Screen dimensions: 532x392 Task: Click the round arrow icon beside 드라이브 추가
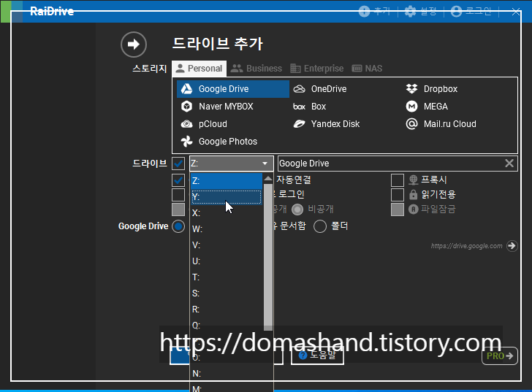click(x=134, y=44)
